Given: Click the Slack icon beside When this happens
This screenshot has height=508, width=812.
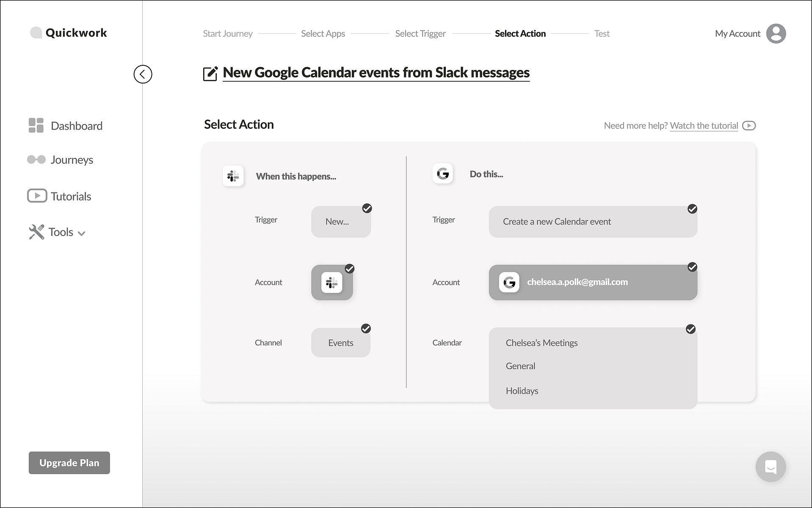Looking at the screenshot, I should click(x=233, y=176).
